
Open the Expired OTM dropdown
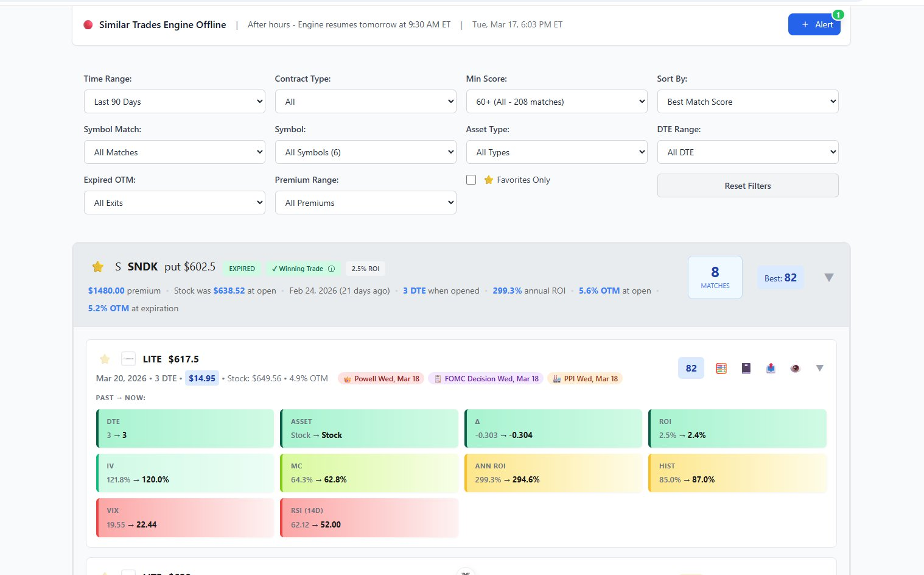click(175, 203)
